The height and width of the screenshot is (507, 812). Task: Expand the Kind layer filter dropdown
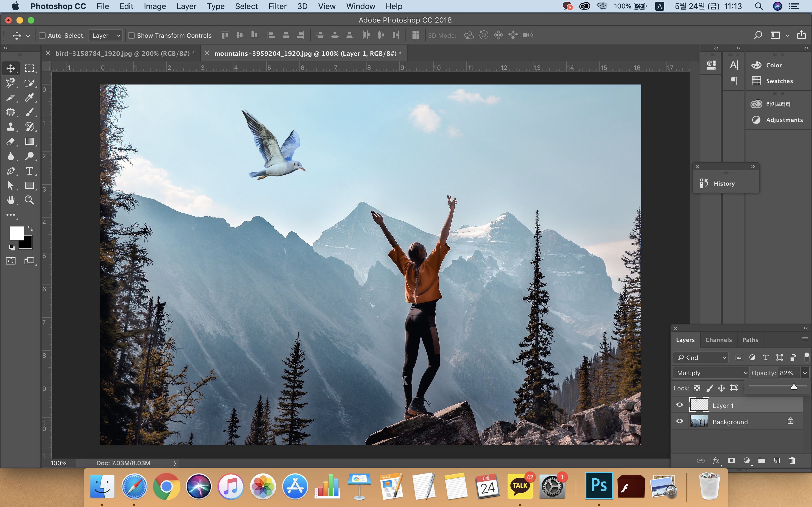(x=701, y=357)
